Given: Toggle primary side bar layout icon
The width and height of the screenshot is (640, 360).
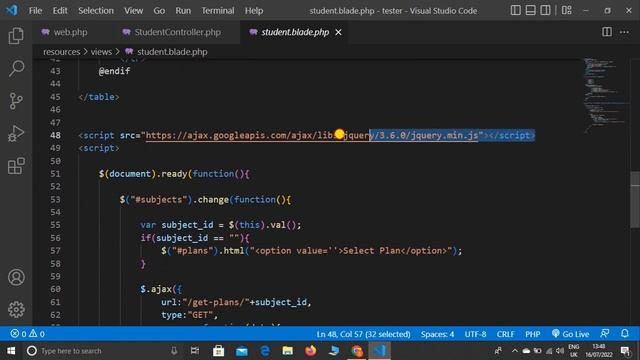Looking at the screenshot, I should 516,10.
